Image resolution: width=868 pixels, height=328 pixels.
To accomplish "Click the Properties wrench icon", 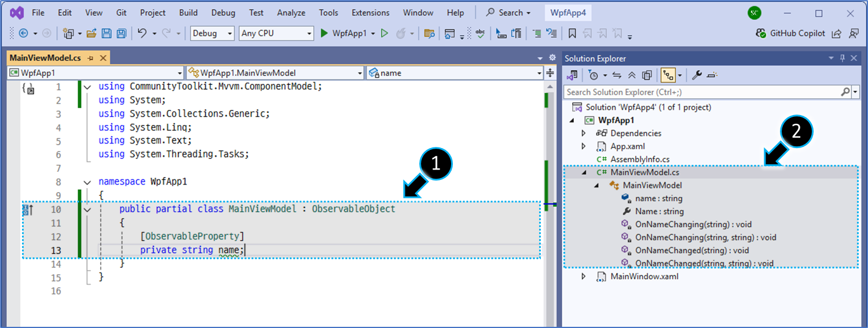I will coord(697,75).
